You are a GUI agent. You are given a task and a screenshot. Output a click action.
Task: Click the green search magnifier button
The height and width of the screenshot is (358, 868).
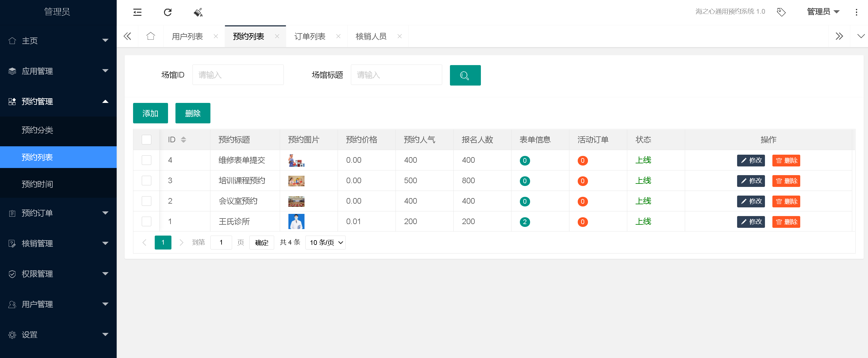[x=465, y=75]
